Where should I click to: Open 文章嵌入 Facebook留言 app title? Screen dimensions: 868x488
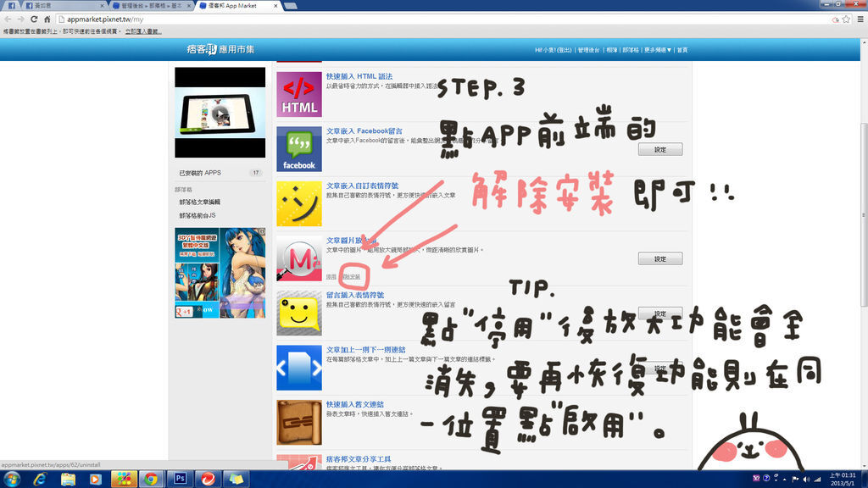coord(364,131)
